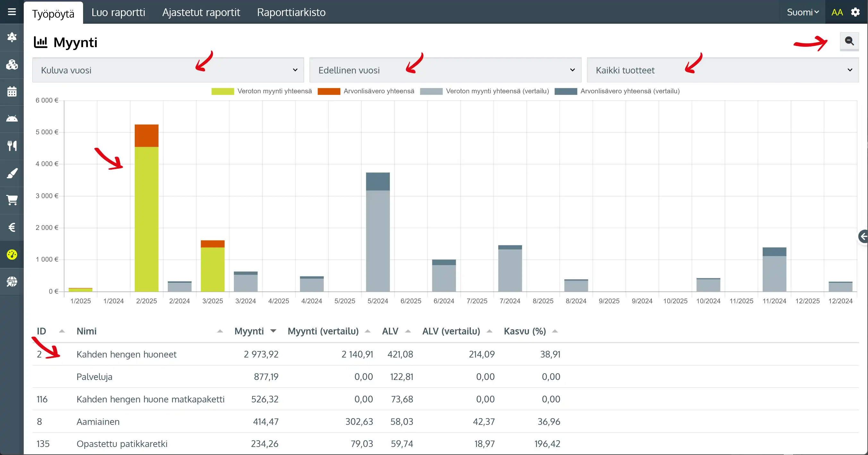868x455 pixels.
Task: Open the restaurant fork and knife icon
Action: click(x=12, y=146)
